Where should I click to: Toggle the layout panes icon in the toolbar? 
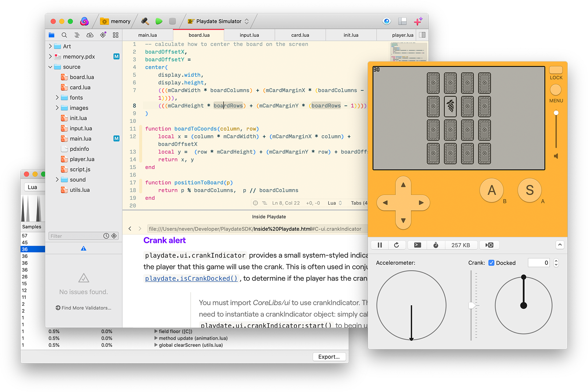click(402, 21)
